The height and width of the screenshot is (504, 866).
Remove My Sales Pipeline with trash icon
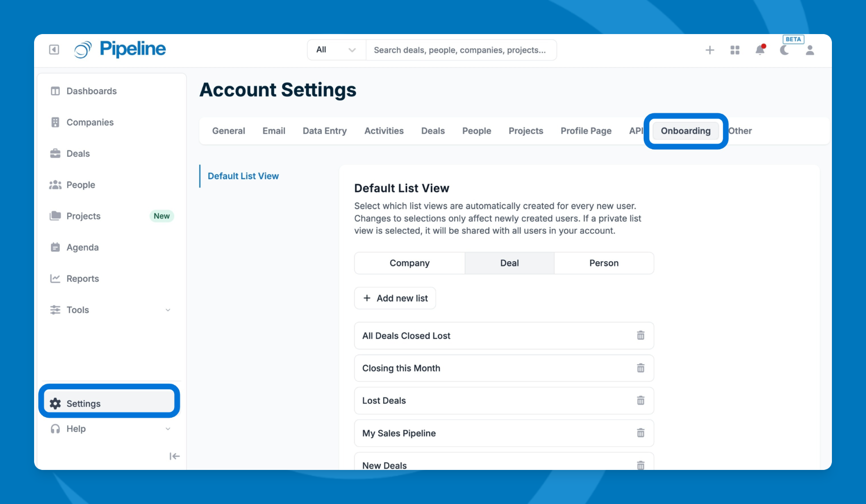click(641, 433)
